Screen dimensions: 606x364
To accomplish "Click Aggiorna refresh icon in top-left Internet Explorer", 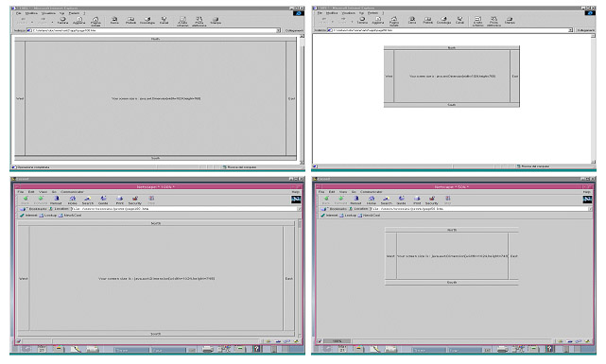I will [x=78, y=20].
